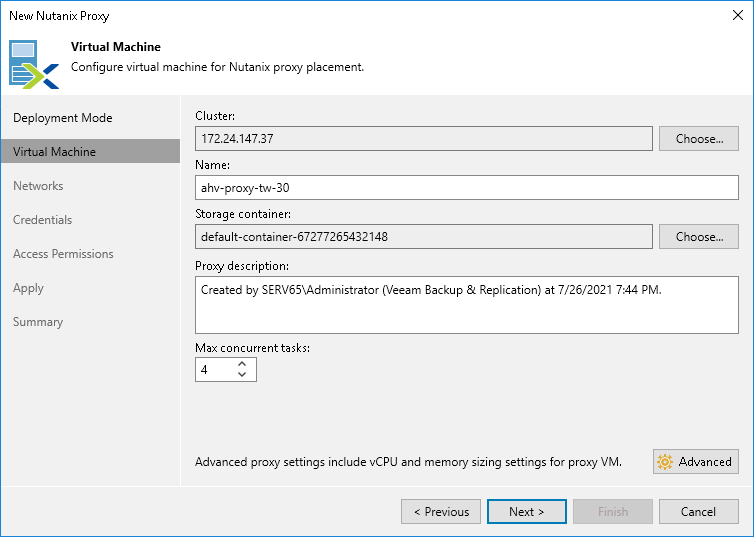Screen dimensions: 754x537
Task: Close the New Nutanix Proxy dialog
Action: (x=738, y=15)
